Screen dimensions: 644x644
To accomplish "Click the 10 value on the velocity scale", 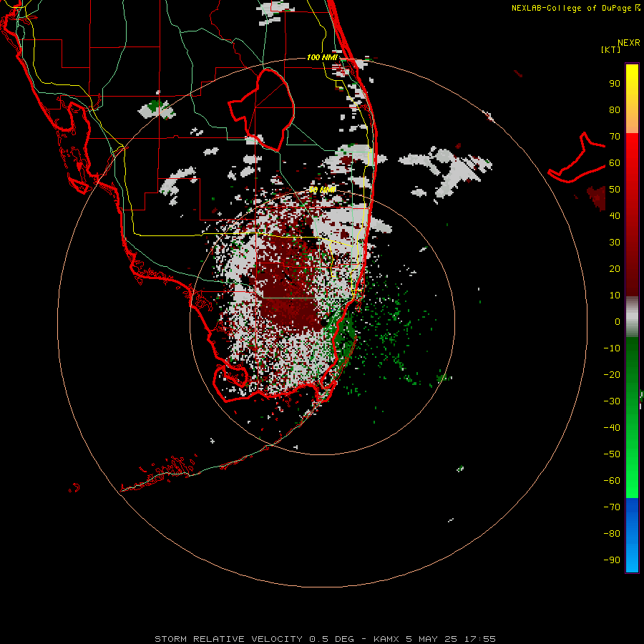I will click(615, 296).
